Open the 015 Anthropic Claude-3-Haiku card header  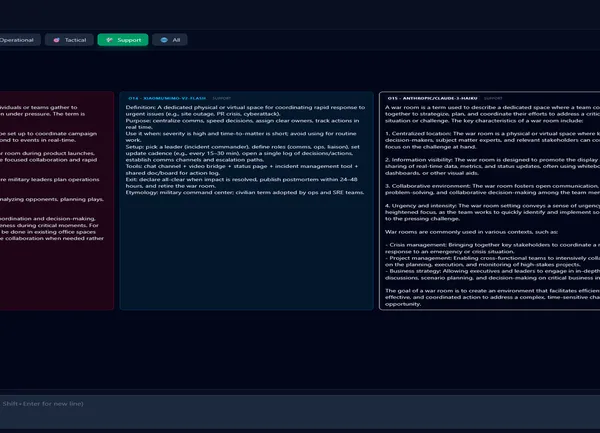(x=430, y=99)
